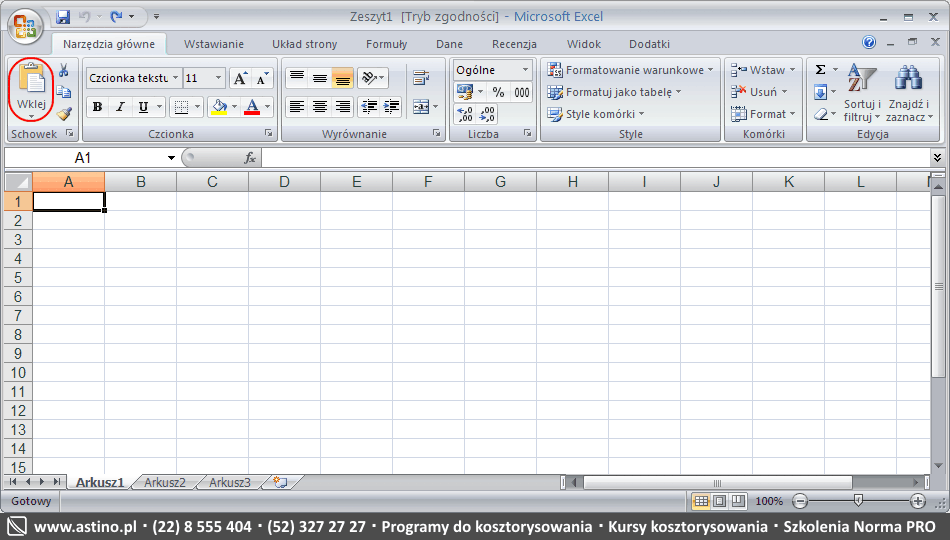The width and height of the screenshot is (950, 540).
Task: Click the text orientation icon
Action: [369, 78]
